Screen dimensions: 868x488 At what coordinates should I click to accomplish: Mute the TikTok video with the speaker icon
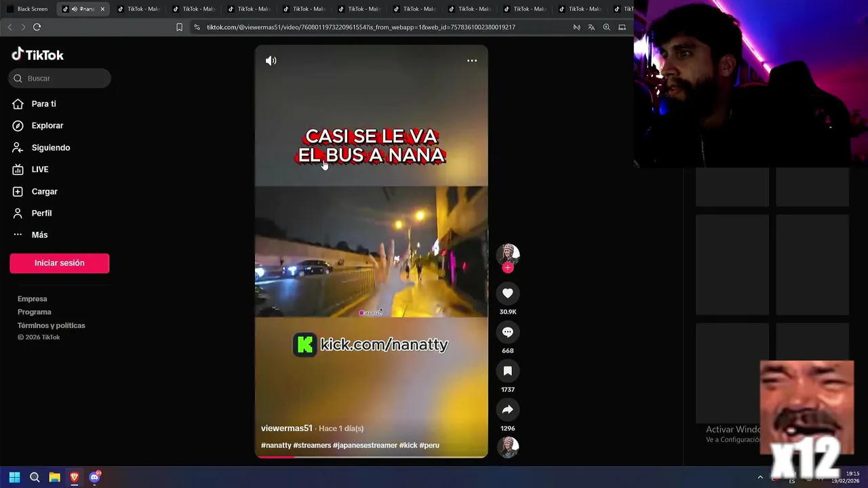[x=271, y=61]
